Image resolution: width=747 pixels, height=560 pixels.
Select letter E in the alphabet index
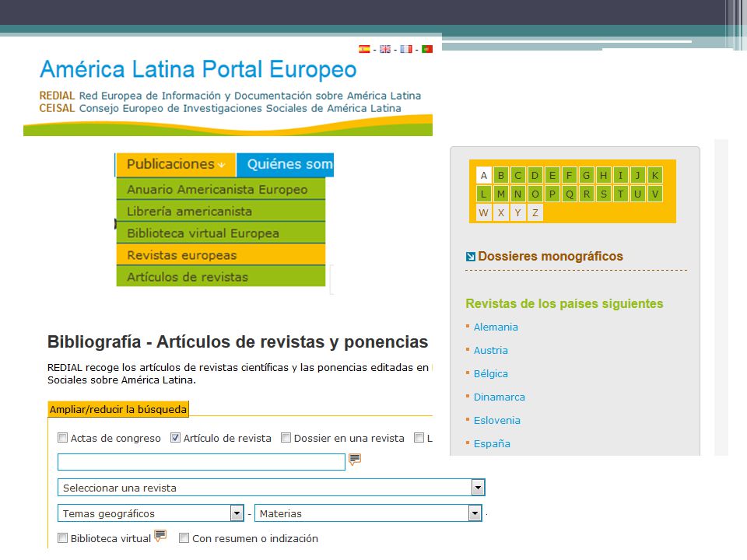[552, 175]
